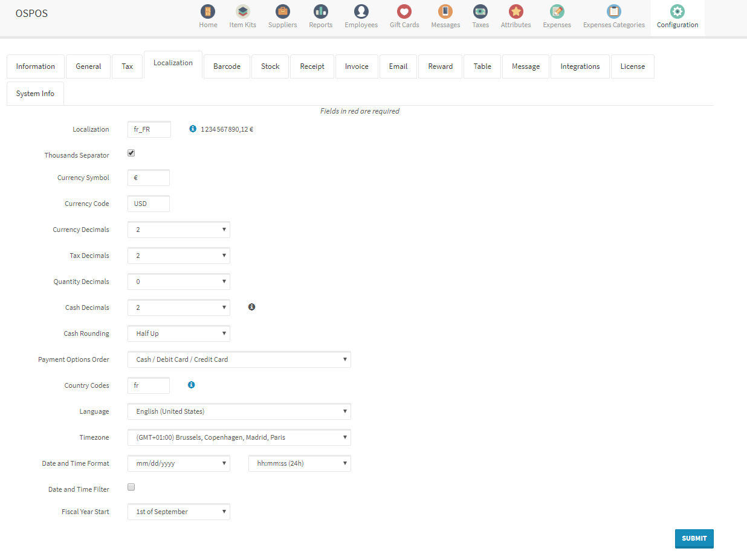Change Fiscal Year Start selection
The height and width of the screenshot is (560, 747).
pos(178,511)
